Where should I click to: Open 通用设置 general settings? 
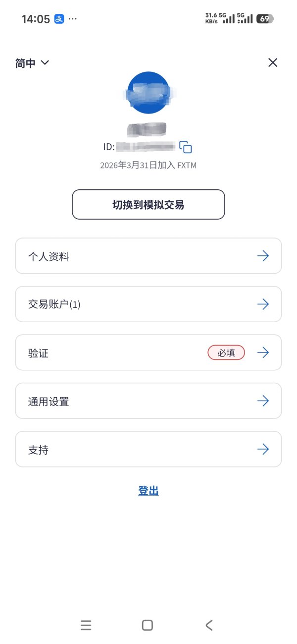[49, 401]
